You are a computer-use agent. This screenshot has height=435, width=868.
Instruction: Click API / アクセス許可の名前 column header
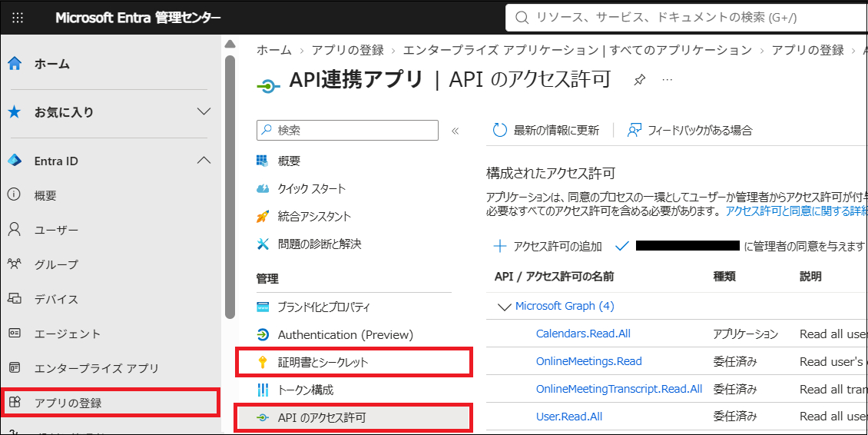[554, 277]
